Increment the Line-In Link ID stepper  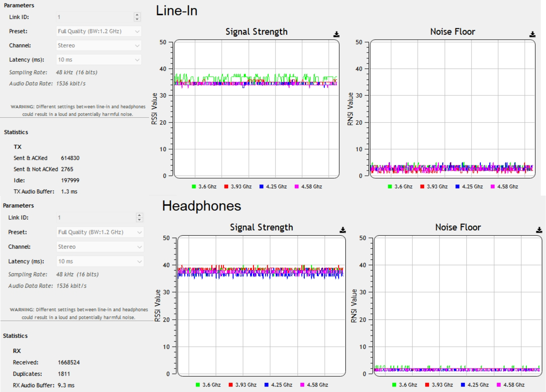click(137, 15)
